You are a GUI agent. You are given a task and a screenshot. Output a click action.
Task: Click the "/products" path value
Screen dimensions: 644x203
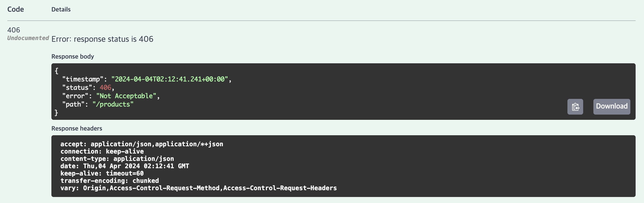tap(113, 104)
